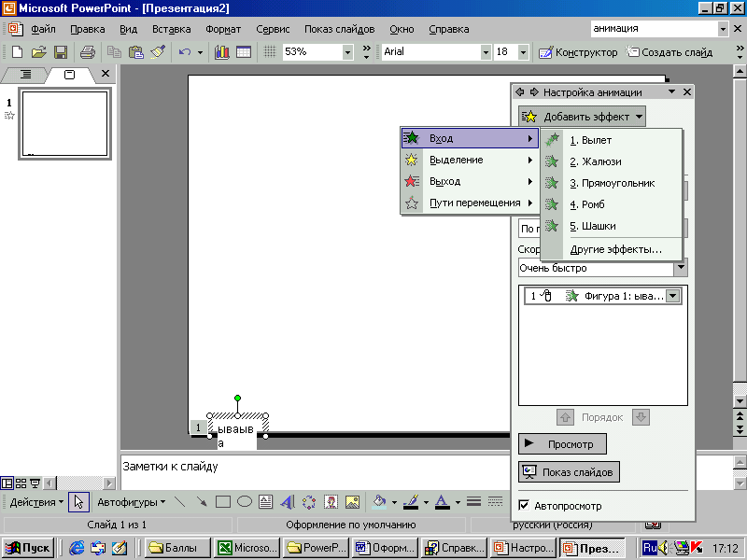This screenshot has width=747, height=560.
Task: Toggle the grid display icon
Action: pos(270,51)
